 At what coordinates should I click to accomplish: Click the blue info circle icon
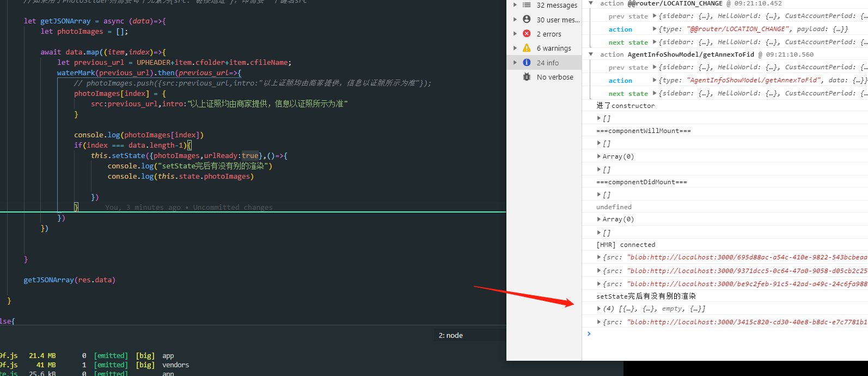tap(527, 63)
